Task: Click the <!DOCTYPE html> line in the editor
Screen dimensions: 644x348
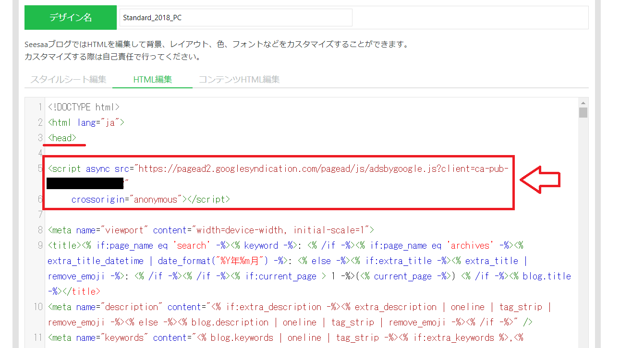Action: pos(84,107)
